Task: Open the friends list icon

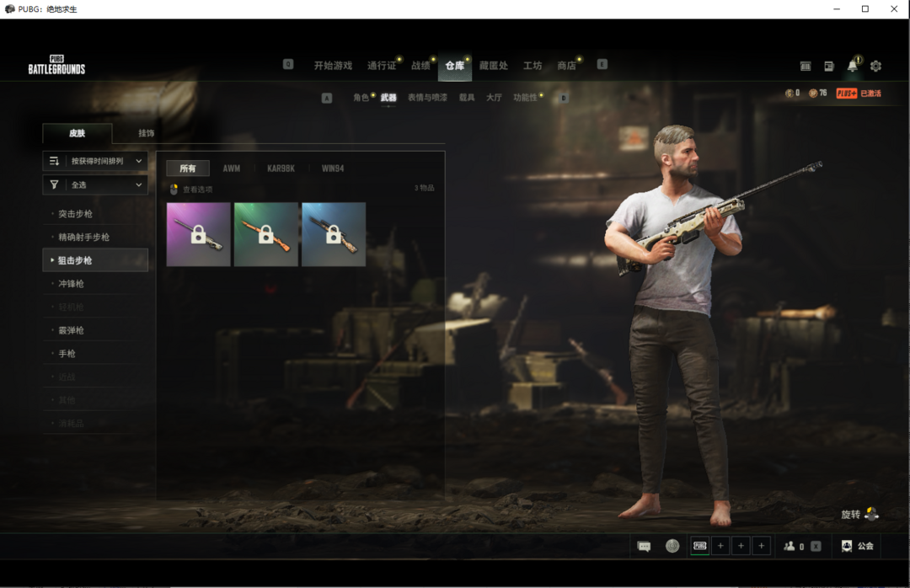Action: (790, 546)
